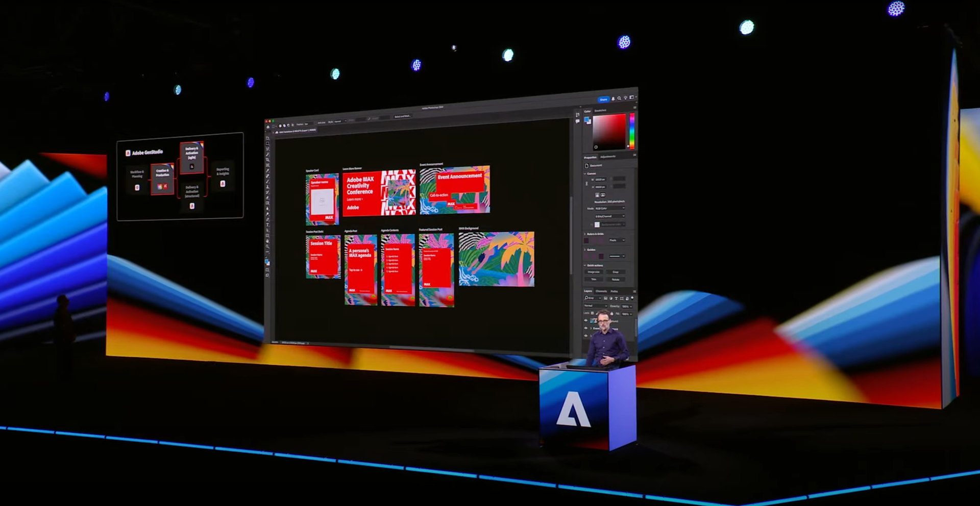Select the Clone Stamp tool
Screen dimensions: 980x506
tap(267, 187)
